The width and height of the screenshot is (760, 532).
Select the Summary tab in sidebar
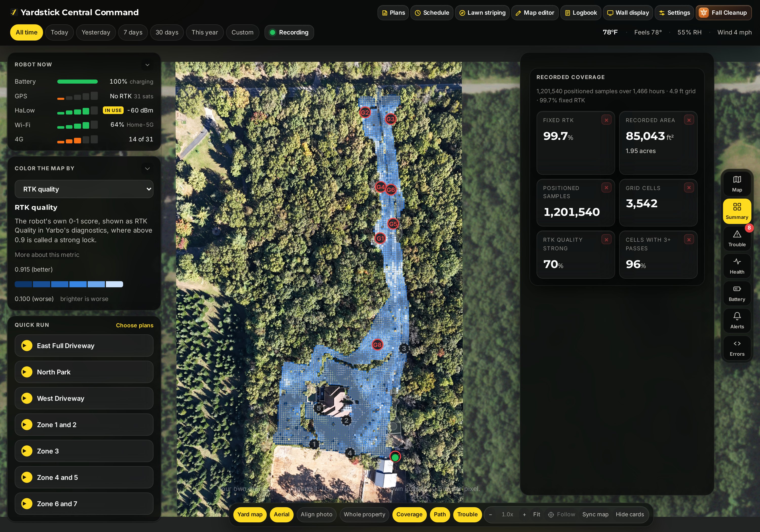pyautogui.click(x=737, y=211)
